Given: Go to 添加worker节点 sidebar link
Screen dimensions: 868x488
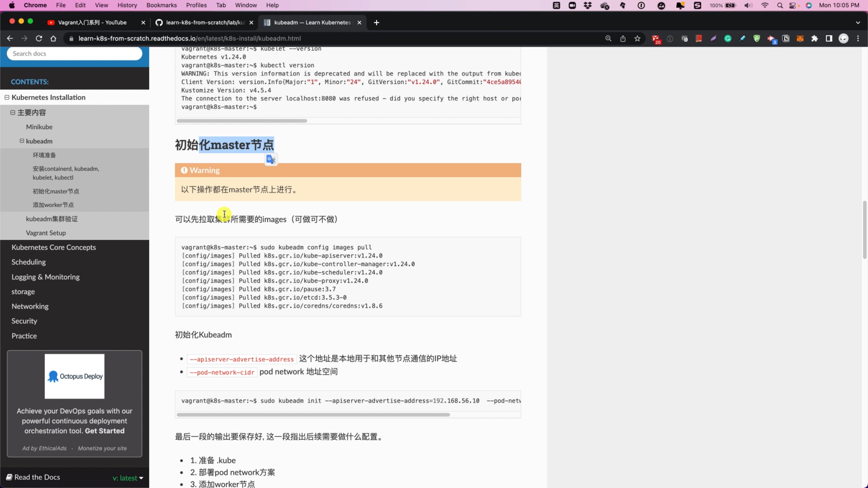Looking at the screenshot, I should [53, 205].
